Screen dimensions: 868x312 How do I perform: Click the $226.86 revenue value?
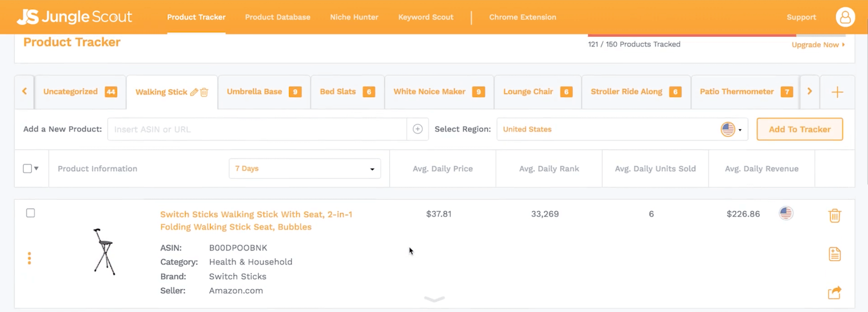pyautogui.click(x=743, y=214)
